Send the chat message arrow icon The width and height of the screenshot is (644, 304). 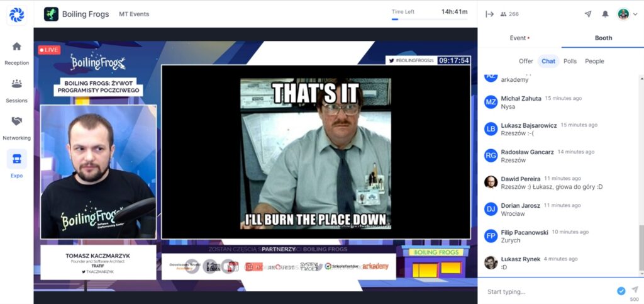click(x=635, y=290)
